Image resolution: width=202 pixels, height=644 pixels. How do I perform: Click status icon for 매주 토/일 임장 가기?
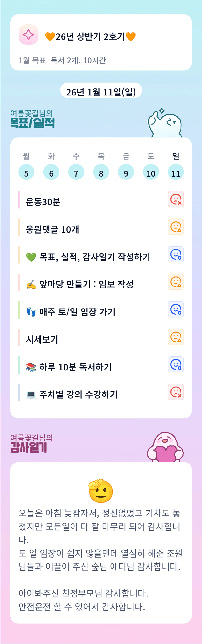(x=176, y=309)
